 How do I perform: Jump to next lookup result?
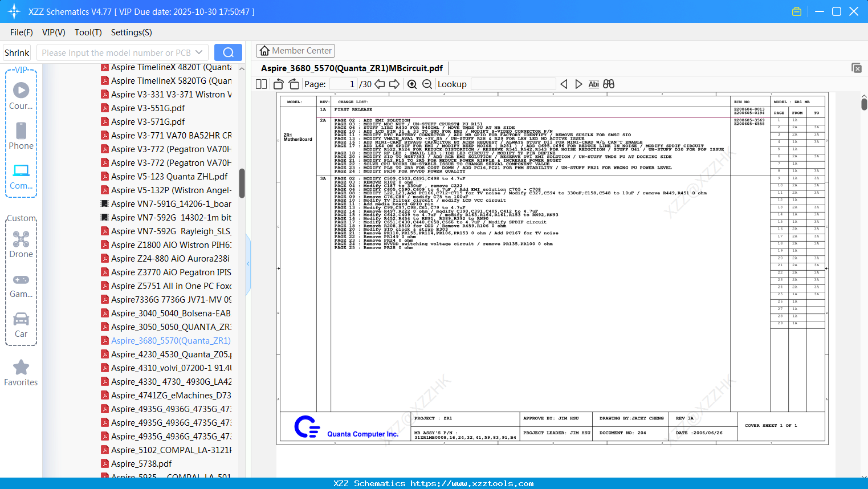tap(578, 84)
